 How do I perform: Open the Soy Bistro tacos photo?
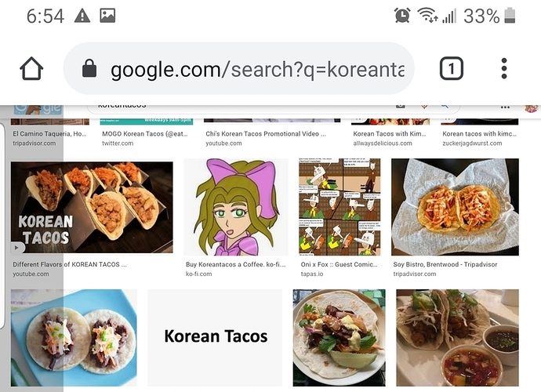tap(455, 208)
